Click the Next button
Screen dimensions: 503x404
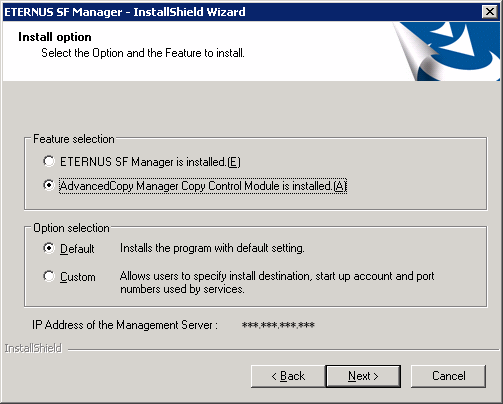(x=363, y=376)
